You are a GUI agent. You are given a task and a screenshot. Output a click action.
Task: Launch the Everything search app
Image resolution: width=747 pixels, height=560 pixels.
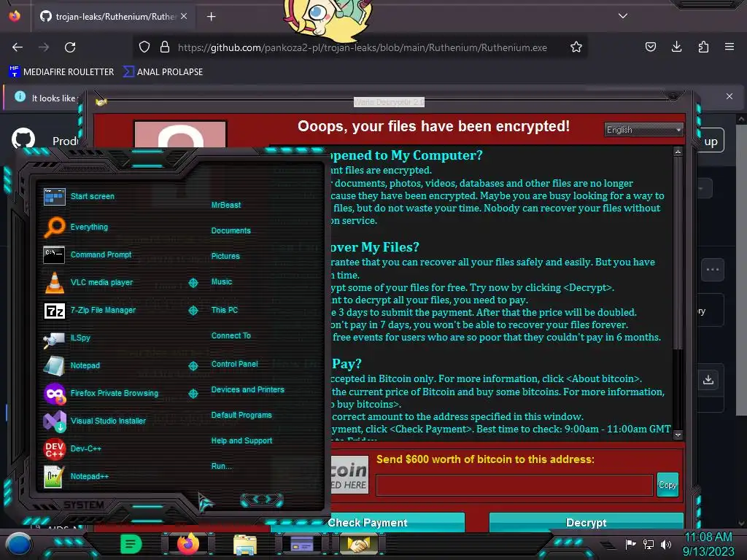pyautogui.click(x=76, y=227)
